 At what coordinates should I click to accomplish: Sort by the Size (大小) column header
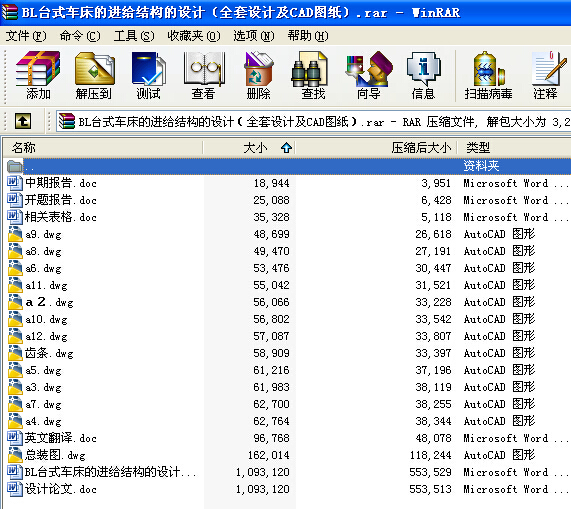[249, 148]
